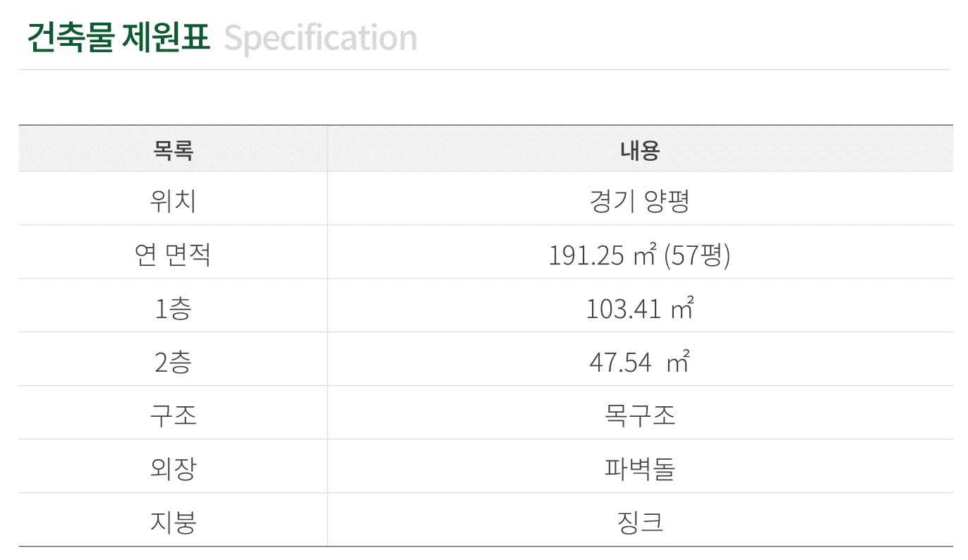
Task: Click the 징크 roof value
Action: tap(640, 523)
